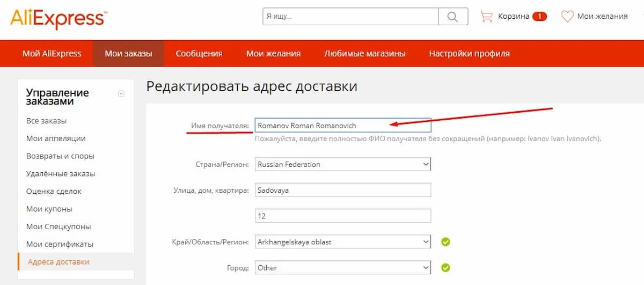Click the Улица, дом, квартира label

pos(211,190)
